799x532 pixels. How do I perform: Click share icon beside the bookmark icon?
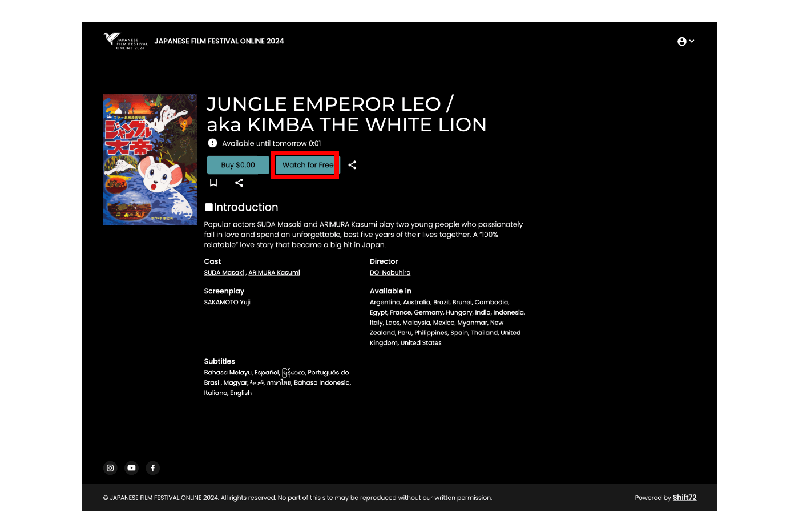click(239, 183)
